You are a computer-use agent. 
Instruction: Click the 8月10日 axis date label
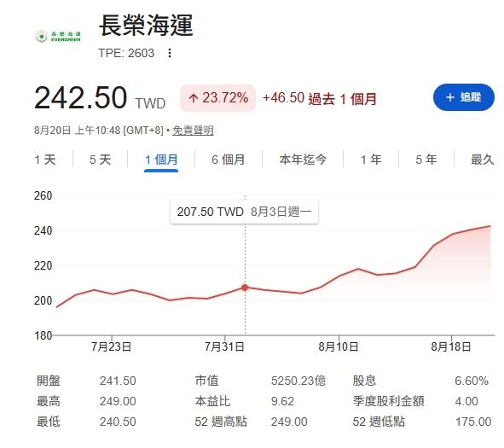point(339,346)
